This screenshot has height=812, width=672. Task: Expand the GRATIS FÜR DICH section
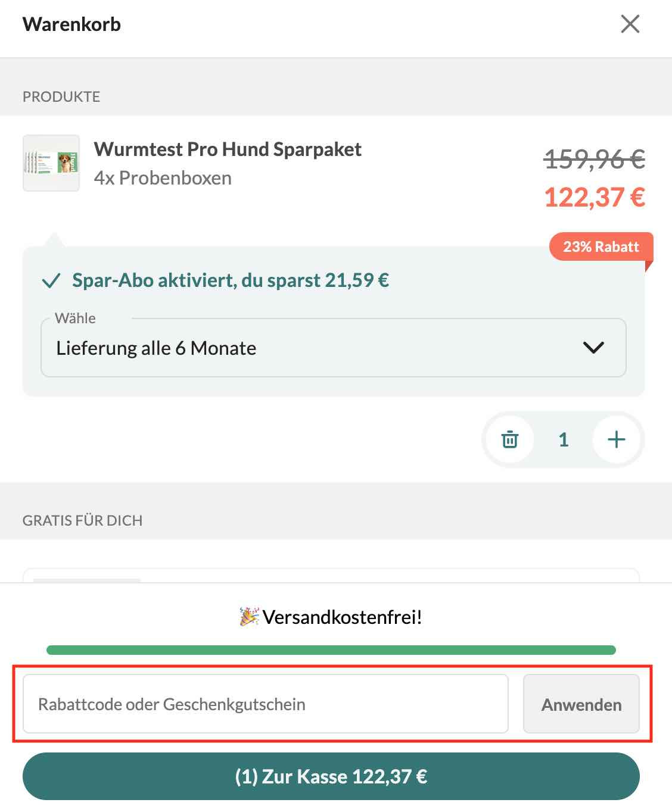(x=83, y=520)
